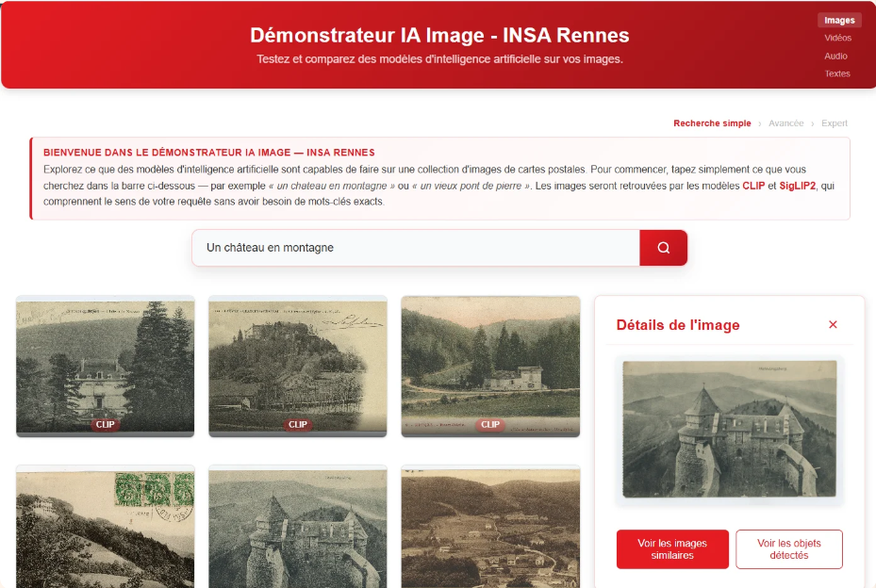Switch to the Vidéos section

click(837, 38)
